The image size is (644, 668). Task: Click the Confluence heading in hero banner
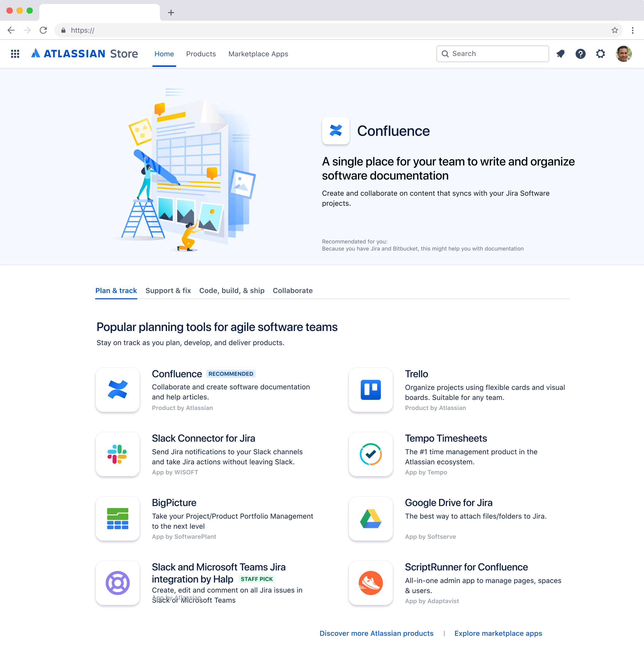[x=393, y=131]
